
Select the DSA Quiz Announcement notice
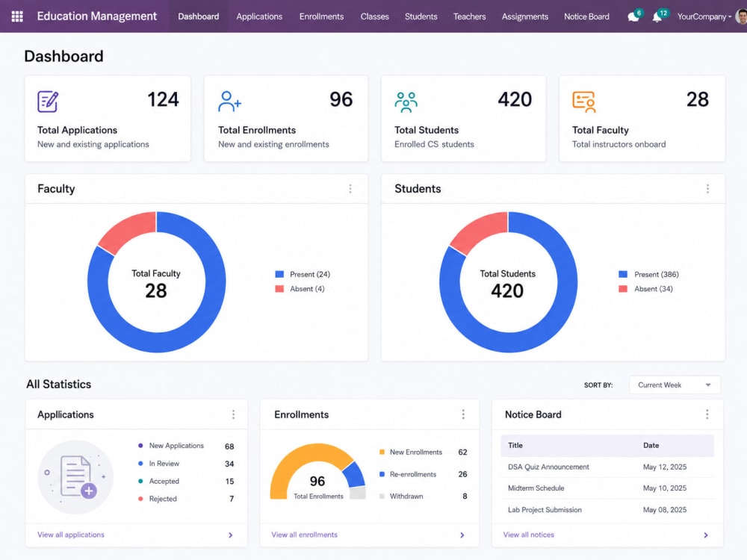[x=607, y=467]
